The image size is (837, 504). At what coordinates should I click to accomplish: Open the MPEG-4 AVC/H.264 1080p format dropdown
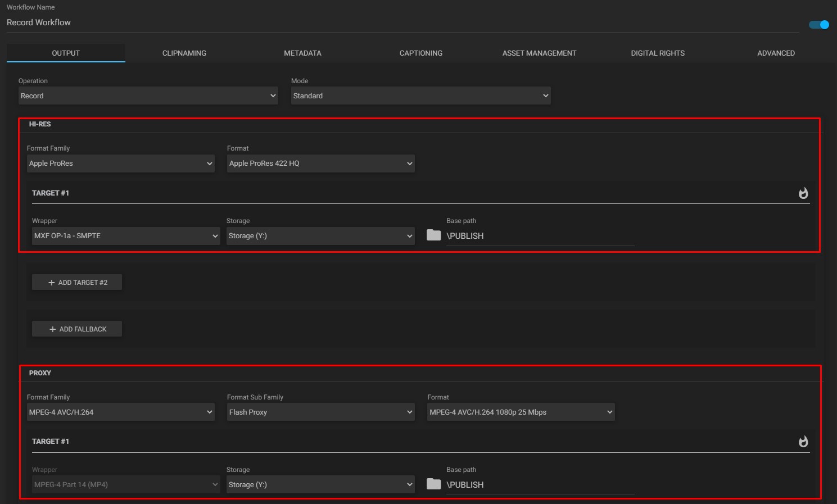click(x=520, y=411)
